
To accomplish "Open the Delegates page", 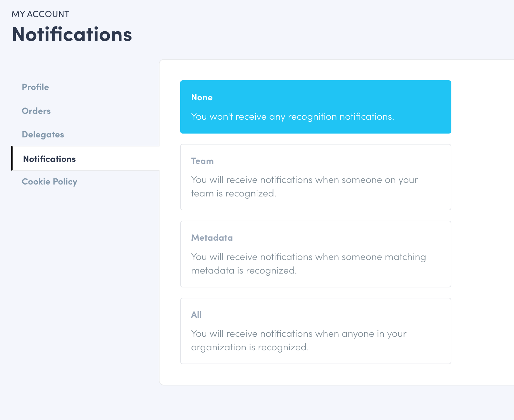I will pyautogui.click(x=43, y=135).
